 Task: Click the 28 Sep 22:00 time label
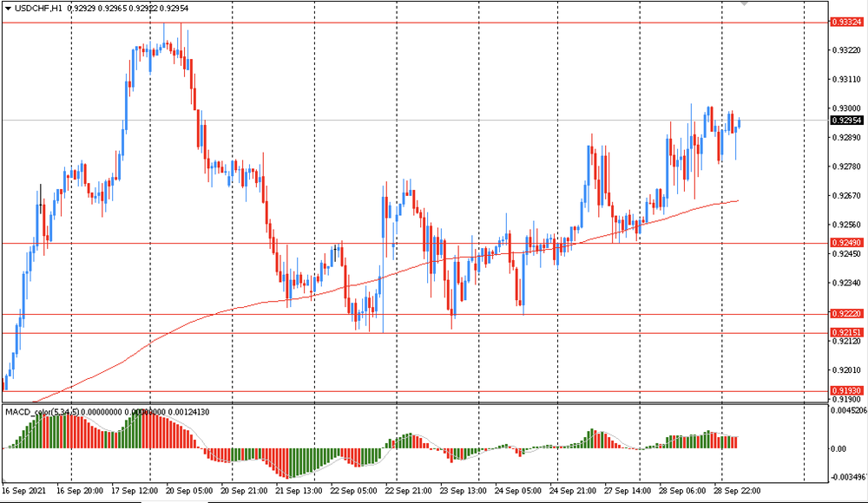click(x=736, y=490)
